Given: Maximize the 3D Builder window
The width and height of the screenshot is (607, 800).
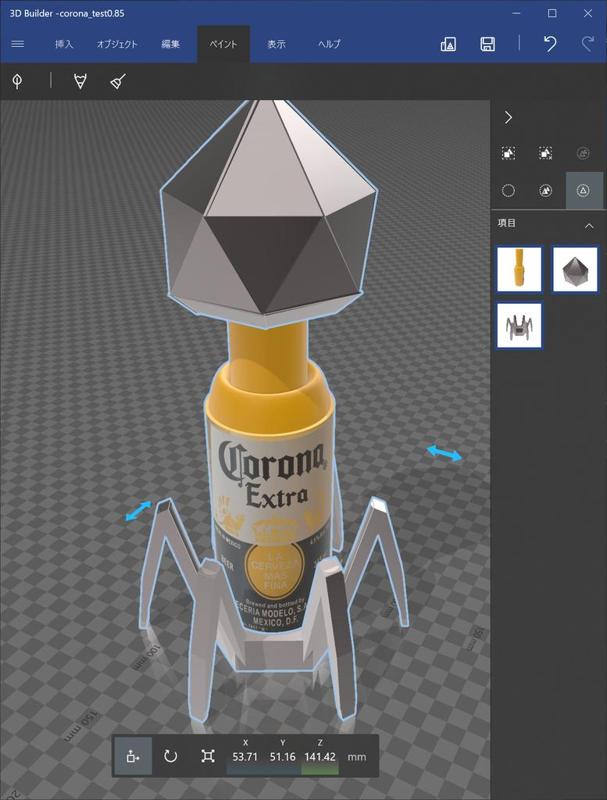Looking at the screenshot, I should click(552, 13).
